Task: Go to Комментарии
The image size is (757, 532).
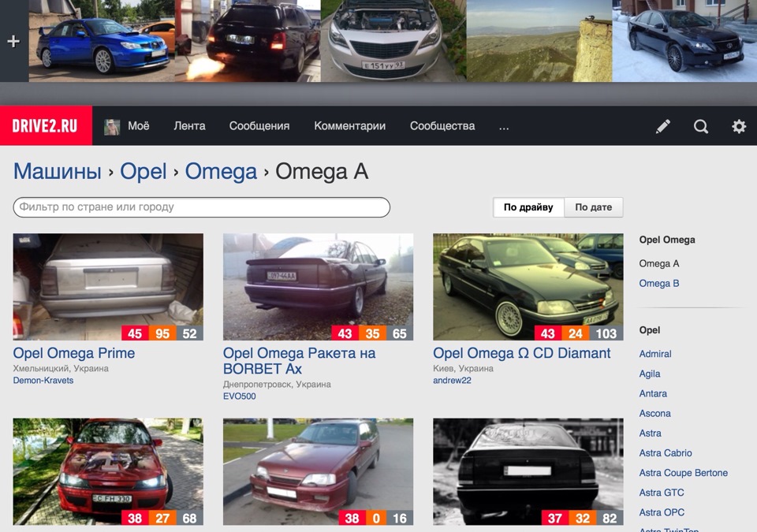Action: tap(349, 126)
